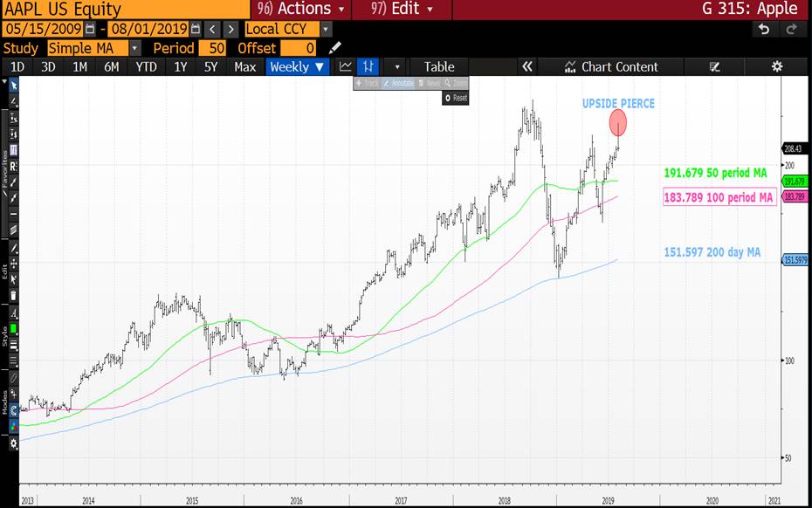Click the purple highlighted favorites tool

click(13, 150)
